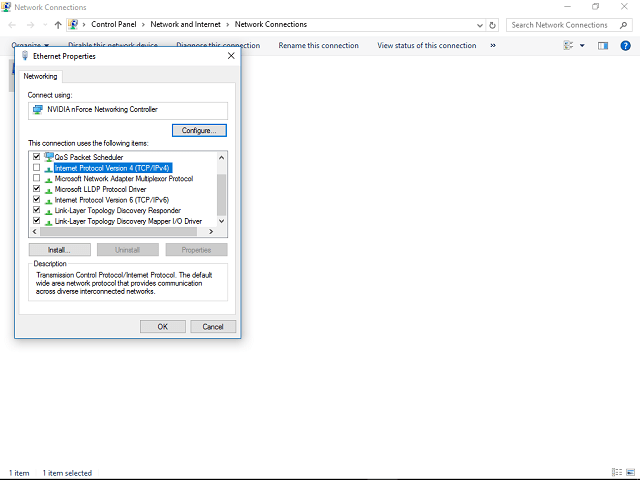Select Microsoft LLDP Protocol Driver row
The width and height of the screenshot is (640, 480).
coord(100,189)
